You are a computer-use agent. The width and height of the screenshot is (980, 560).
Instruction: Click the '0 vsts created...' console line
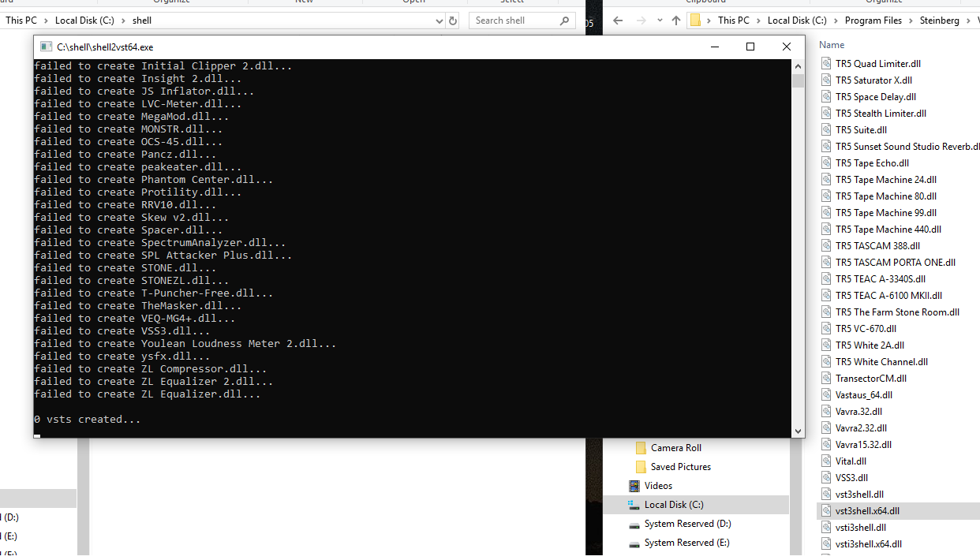(88, 420)
